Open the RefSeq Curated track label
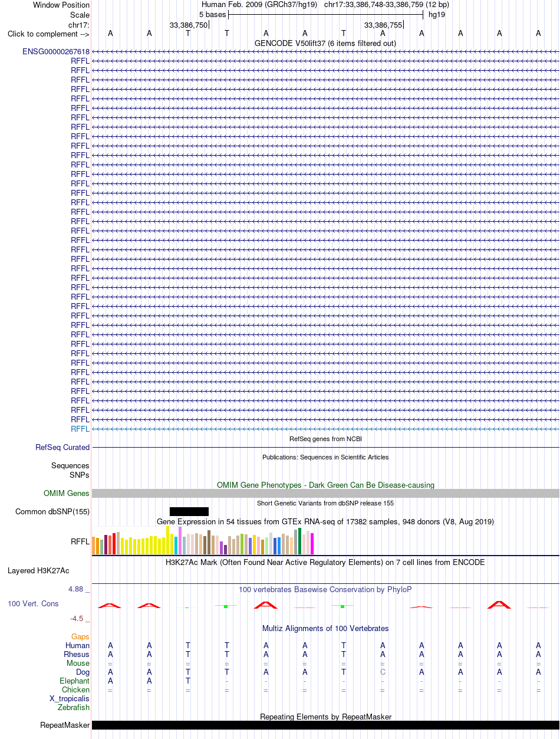Viewport: 560px width, 739px height. [62, 447]
